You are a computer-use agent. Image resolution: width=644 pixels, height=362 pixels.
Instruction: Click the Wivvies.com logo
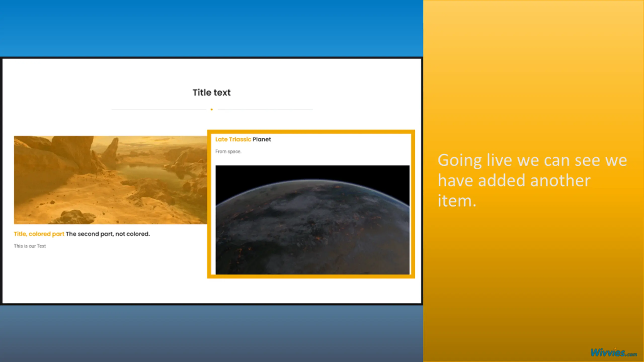click(x=613, y=353)
